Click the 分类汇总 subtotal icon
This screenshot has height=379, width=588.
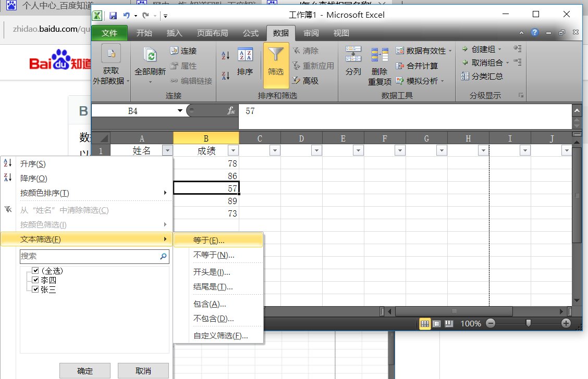481,76
